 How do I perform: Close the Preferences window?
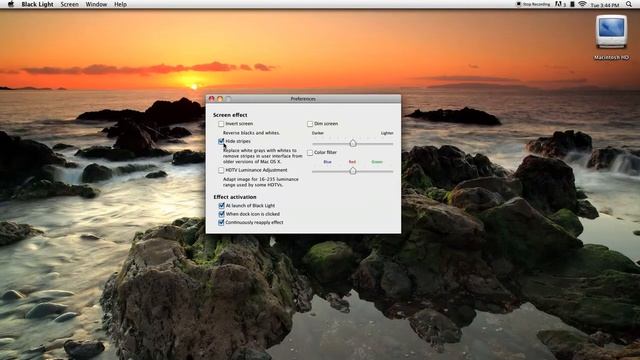(x=211, y=99)
